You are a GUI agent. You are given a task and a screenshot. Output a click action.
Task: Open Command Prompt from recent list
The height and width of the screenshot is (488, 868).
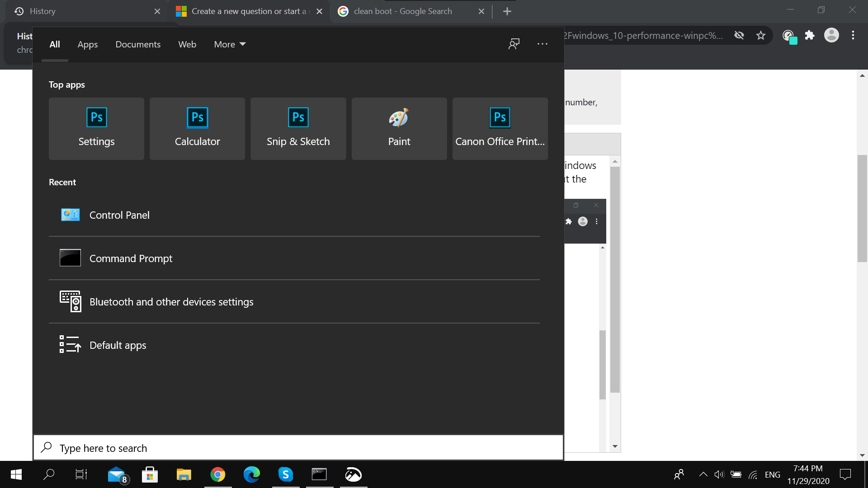tap(294, 258)
